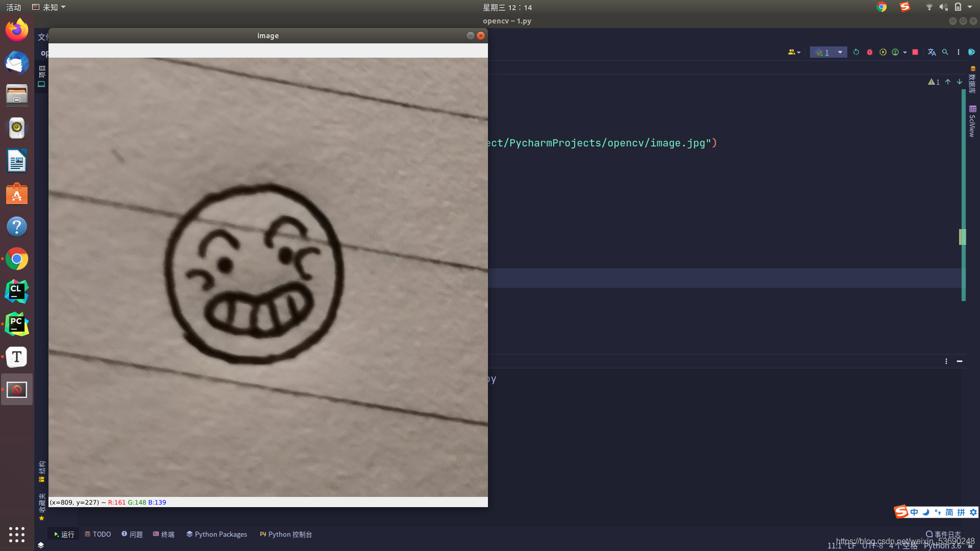This screenshot has height=551, width=980.
Task: Open search everywhere magnifier icon
Action: (945, 52)
